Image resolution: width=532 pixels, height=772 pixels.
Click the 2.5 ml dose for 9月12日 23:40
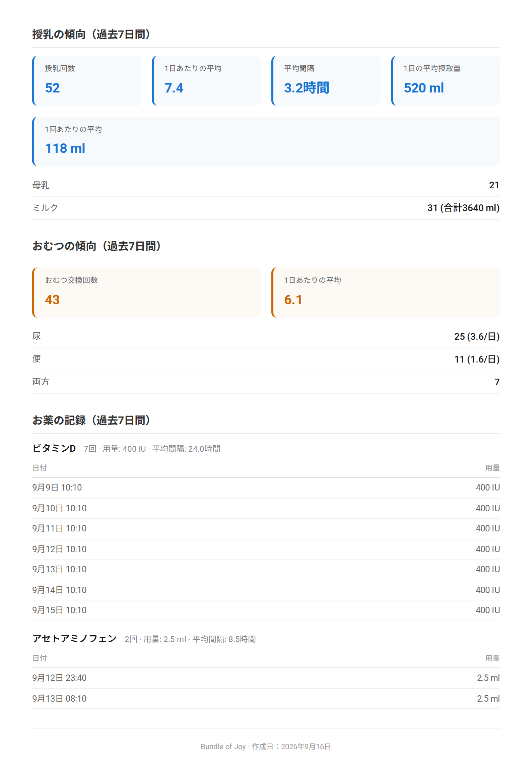pyautogui.click(x=488, y=678)
